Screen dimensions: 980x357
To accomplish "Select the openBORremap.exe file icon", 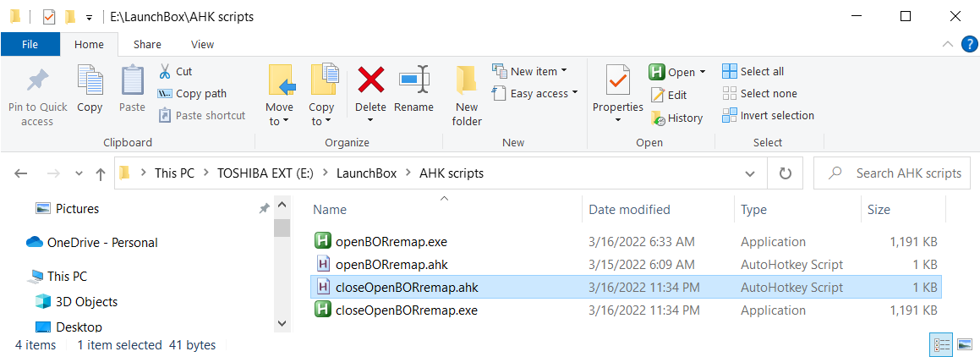I will pyautogui.click(x=322, y=241).
